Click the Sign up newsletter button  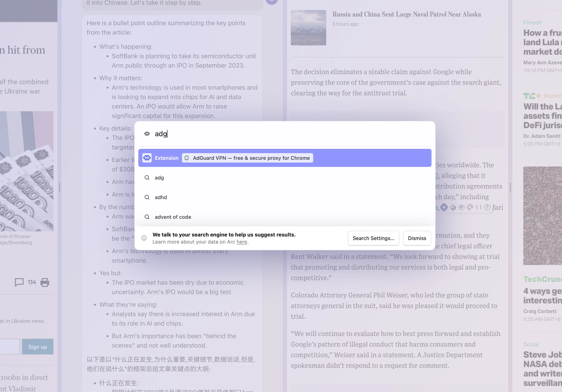(x=38, y=347)
